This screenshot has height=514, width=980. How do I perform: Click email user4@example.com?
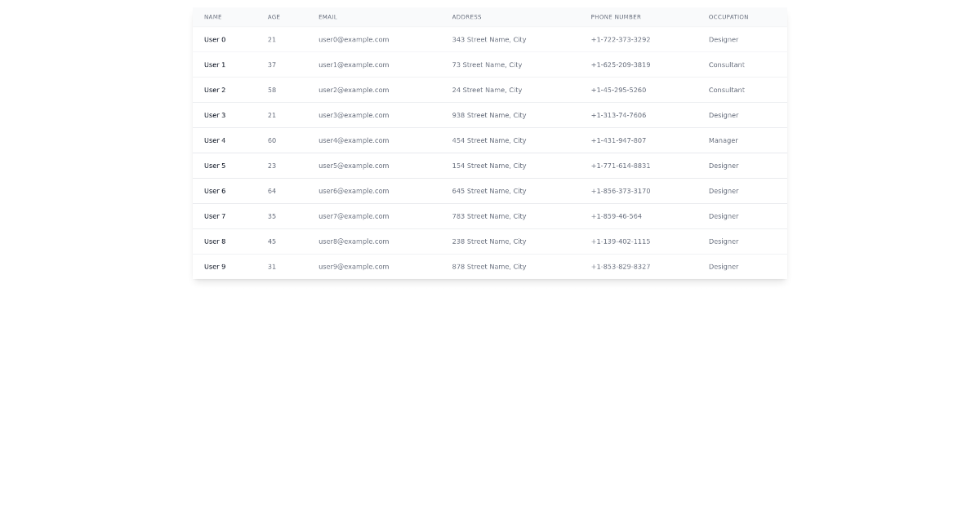354,141
